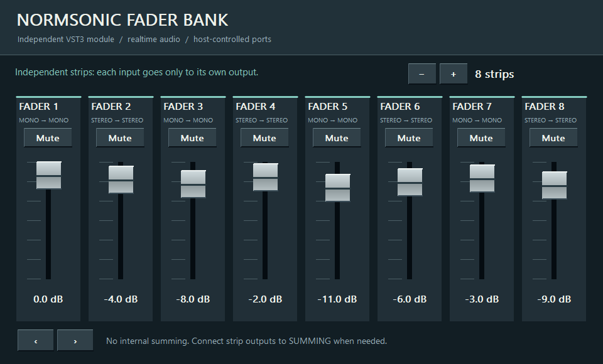Viewport: 603px width, 364px height.
Task: Click the FADER 6 strip title
Action: click(400, 107)
